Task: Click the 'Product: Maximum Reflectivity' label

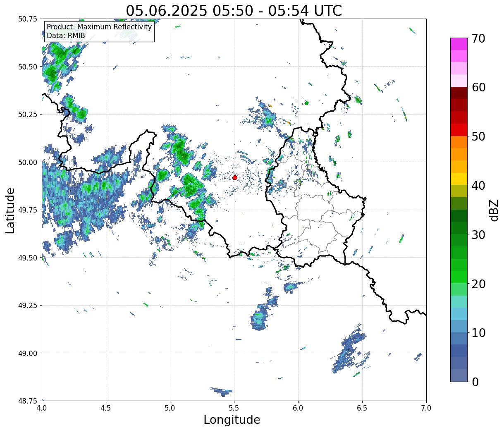Action: pyautogui.click(x=99, y=27)
